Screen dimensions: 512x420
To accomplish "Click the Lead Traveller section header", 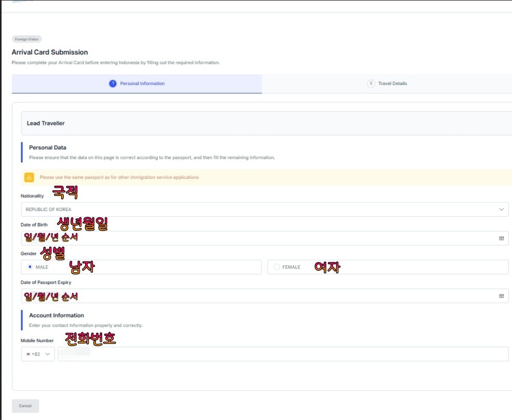I will tap(267, 123).
